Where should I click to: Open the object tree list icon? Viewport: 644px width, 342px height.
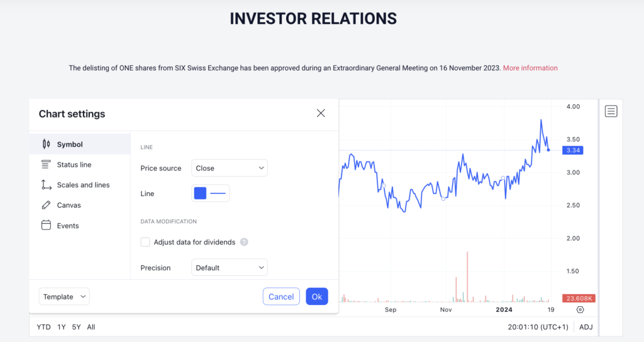coord(611,111)
